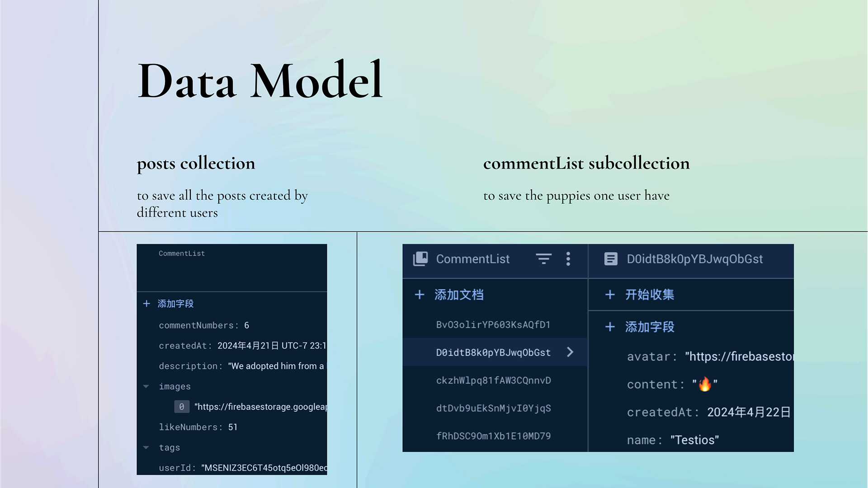Screen dimensions: 868x488
Task: Click the CommentList collection icon
Action: click(x=420, y=259)
